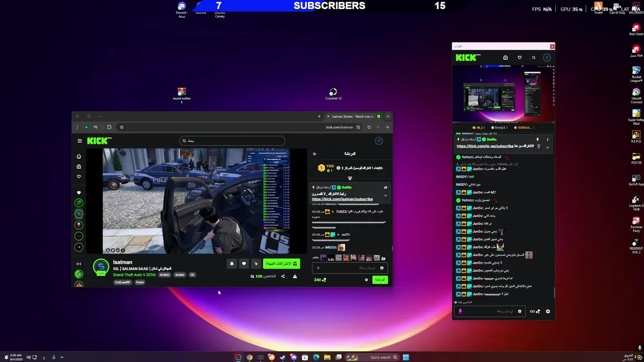Viewport: 644px width, 362px height.
Task: Open chat settings gear in the browser chat
Action: (366, 280)
